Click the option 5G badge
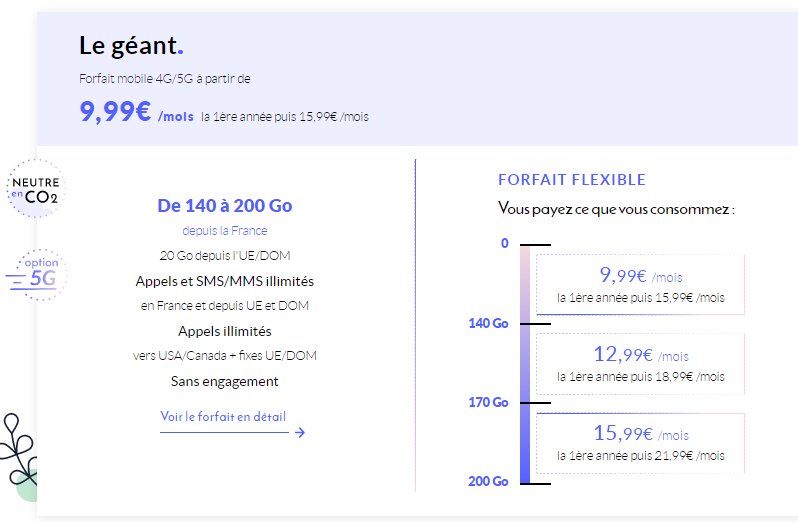 tap(37, 275)
